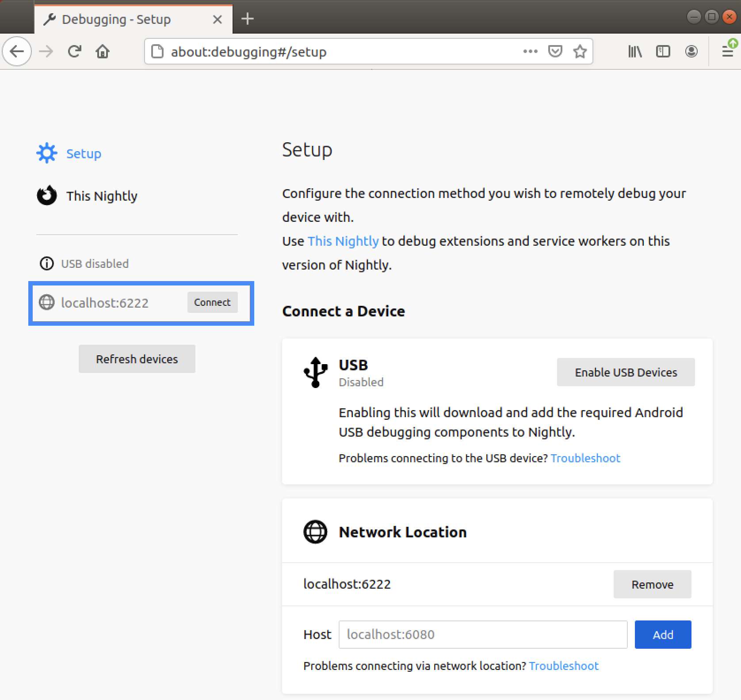Toggle the sidebar view icon

(x=663, y=52)
